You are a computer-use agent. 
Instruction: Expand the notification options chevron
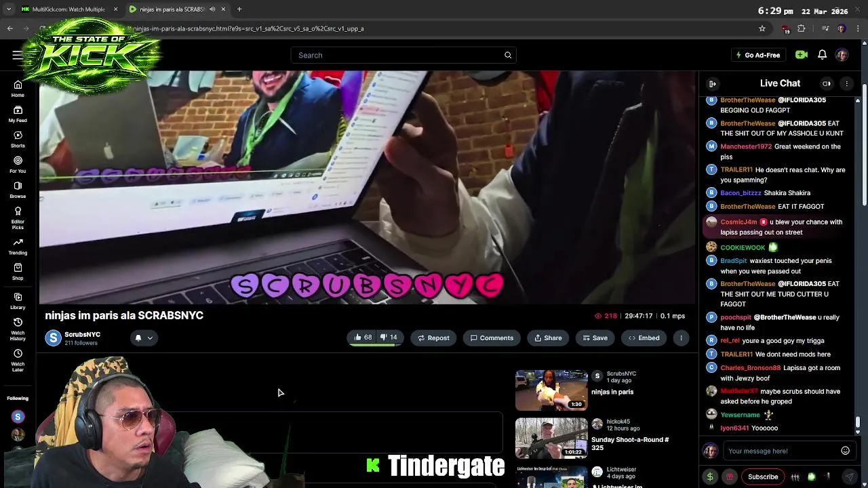point(150,338)
